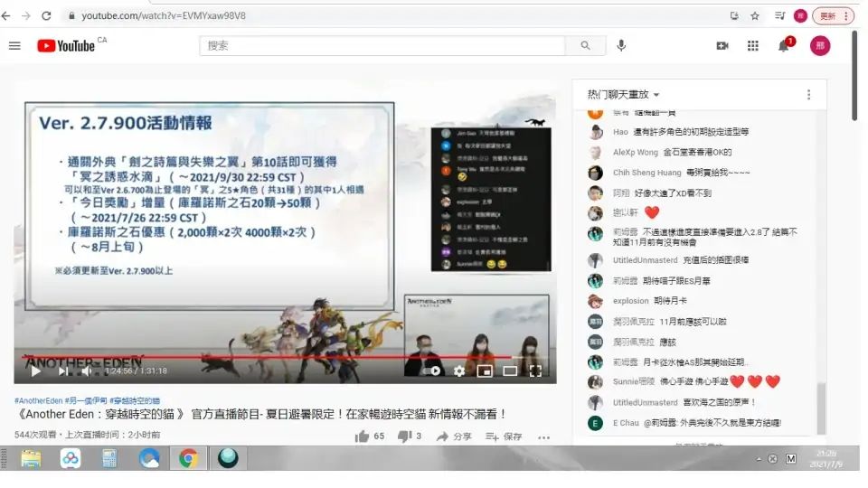The width and height of the screenshot is (868, 488).
Task: Open more actions ellipsis below the video
Action: coord(543,437)
